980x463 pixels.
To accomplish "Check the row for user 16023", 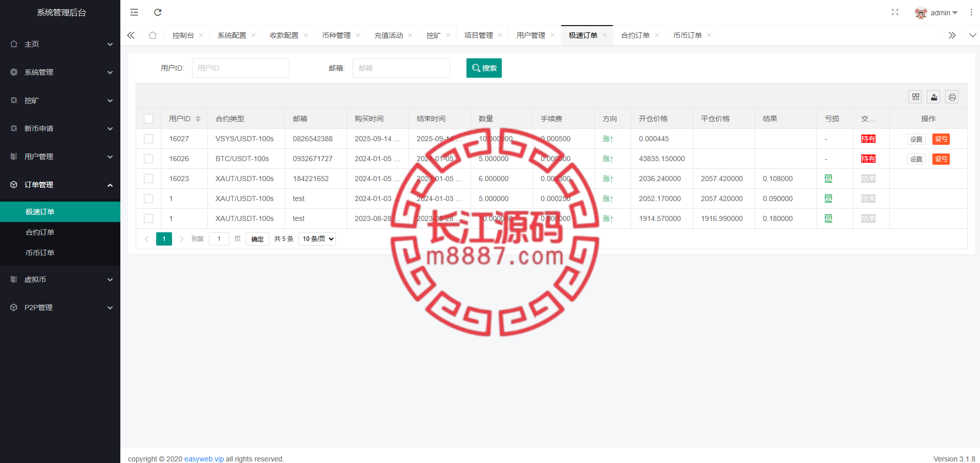I will (x=148, y=179).
